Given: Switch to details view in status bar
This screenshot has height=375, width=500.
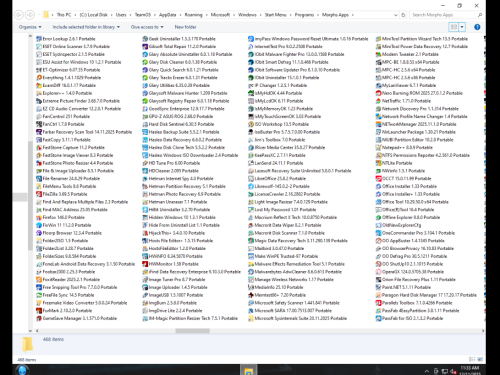Looking at the screenshot, I should tap(472, 359).
